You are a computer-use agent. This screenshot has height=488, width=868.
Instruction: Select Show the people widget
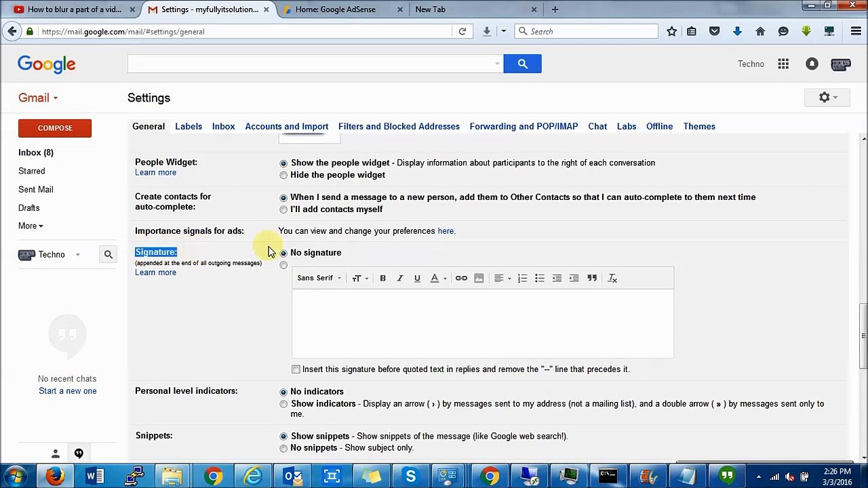point(283,163)
